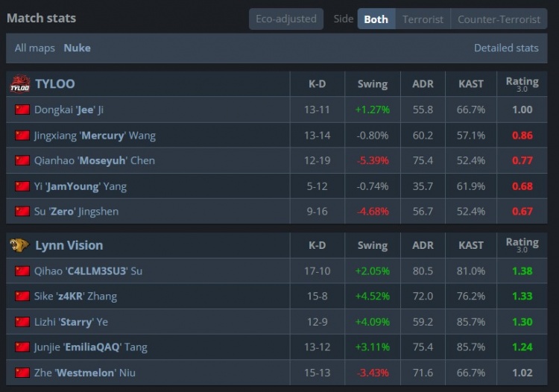Screen dimensions: 559x392
Task: Toggle the Eco-adjusted stats button
Action: tap(286, 19)
